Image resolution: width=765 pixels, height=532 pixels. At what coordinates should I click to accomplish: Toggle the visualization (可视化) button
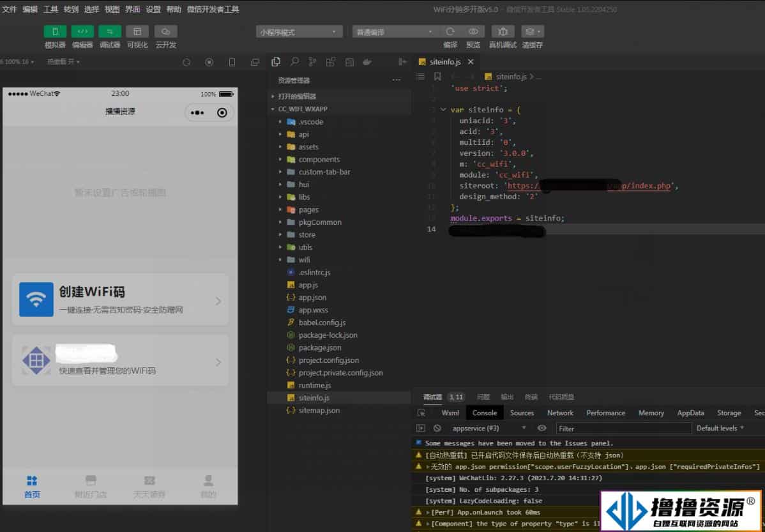click(x=137, y=32)
